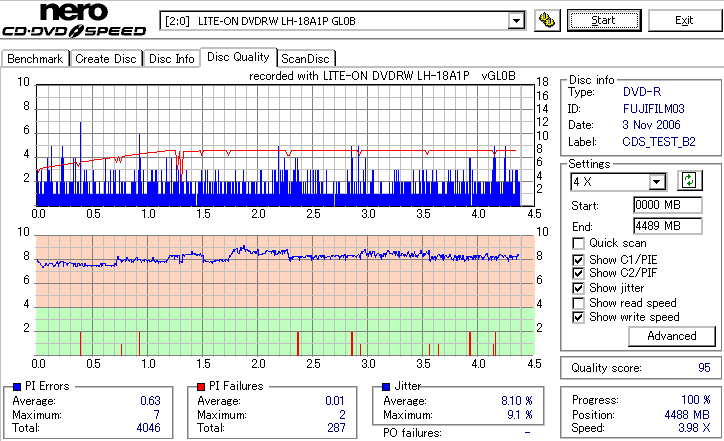The image size is (724, 441).
Task: Click the blue Jitter legend square
Action: click(386, 387)
